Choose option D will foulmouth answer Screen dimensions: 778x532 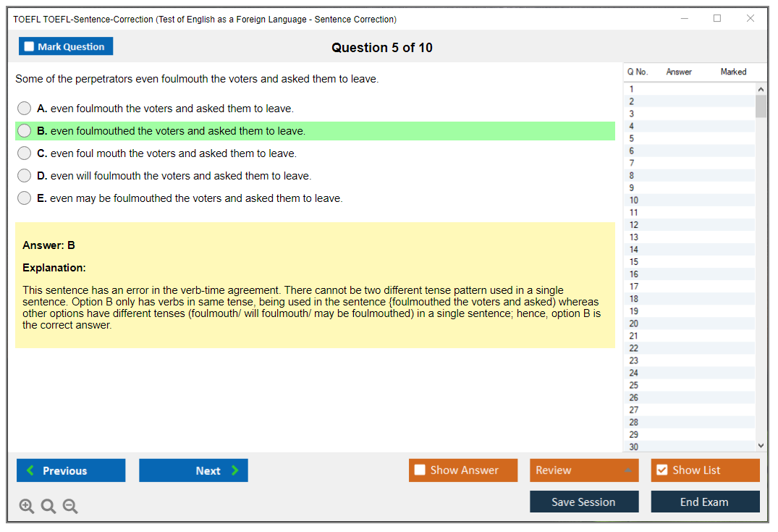pyautogui.click(x=25, y=176)
